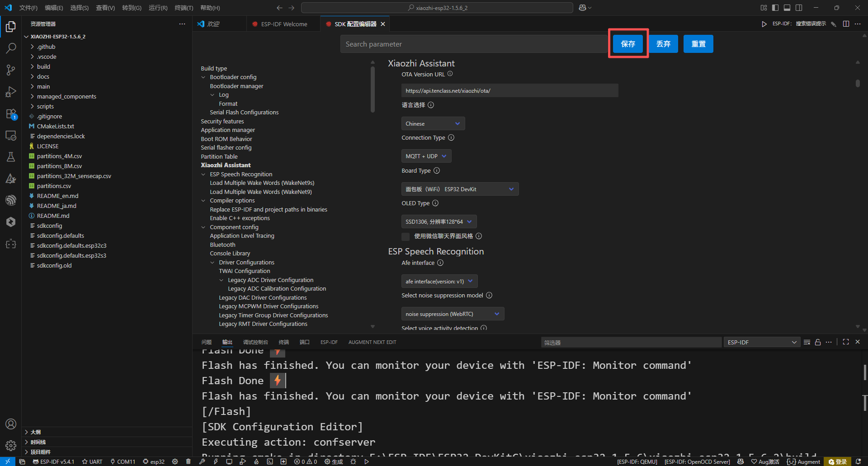Open the 终端(T) menu
The height and width of the screenshot is (466, 868).
184,8
